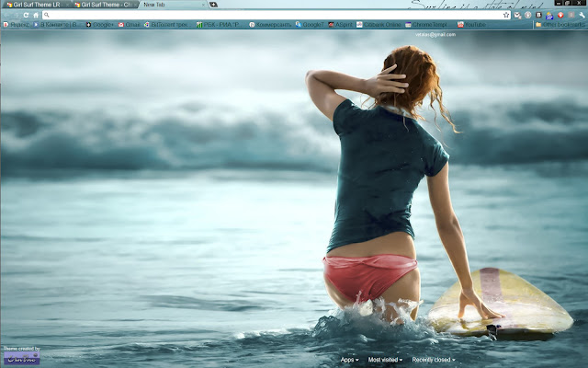
Task: Open the mail checker extension icon
Action: 517,15
